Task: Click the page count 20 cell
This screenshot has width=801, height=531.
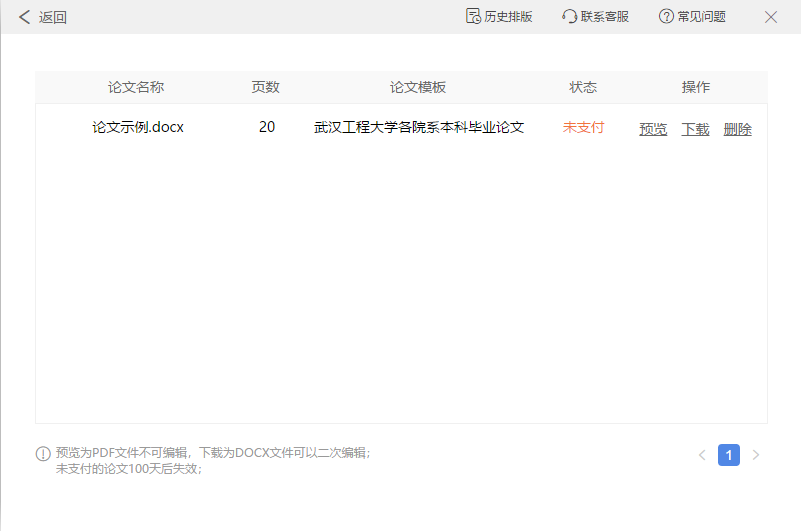Action: pyautogui.click(x=267, y=127)
